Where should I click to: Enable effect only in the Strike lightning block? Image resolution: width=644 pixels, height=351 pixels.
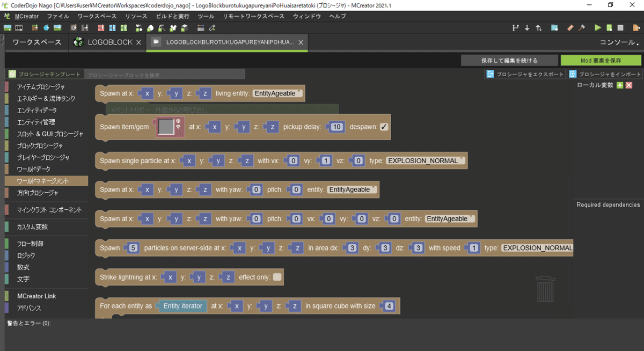276,277
